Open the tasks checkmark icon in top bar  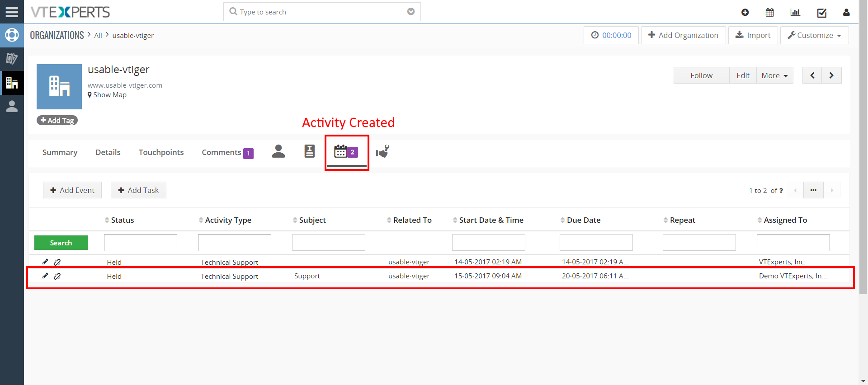point(822,12)
